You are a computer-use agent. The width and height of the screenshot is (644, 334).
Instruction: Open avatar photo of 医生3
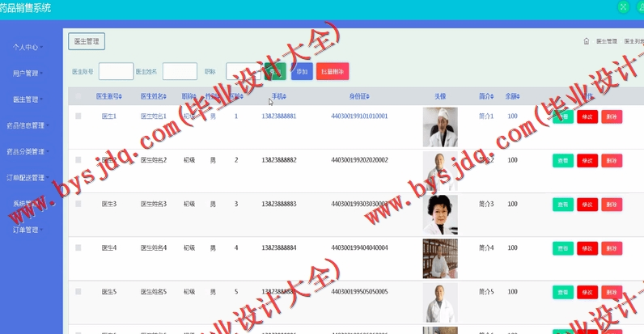click(x=440, y=215)
